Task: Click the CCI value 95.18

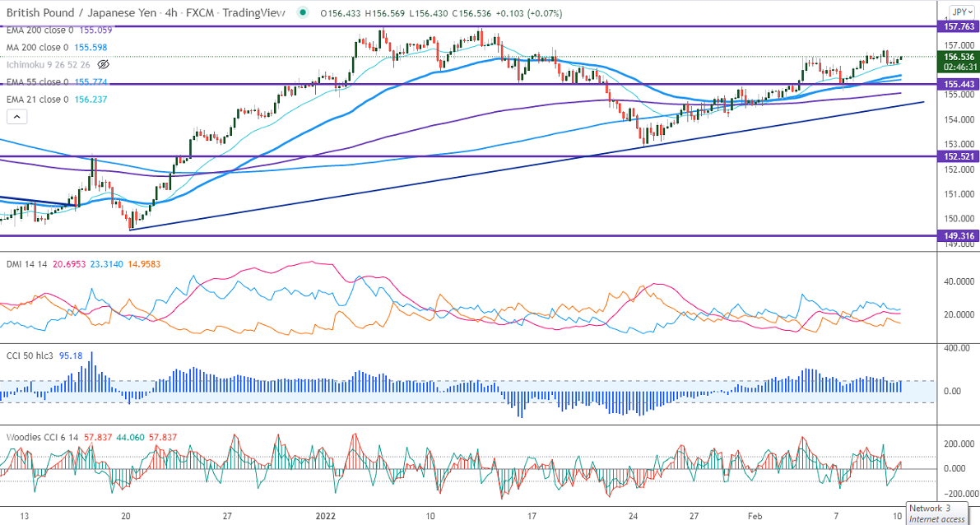Action: pyautogui.click(x=71, y=355)
